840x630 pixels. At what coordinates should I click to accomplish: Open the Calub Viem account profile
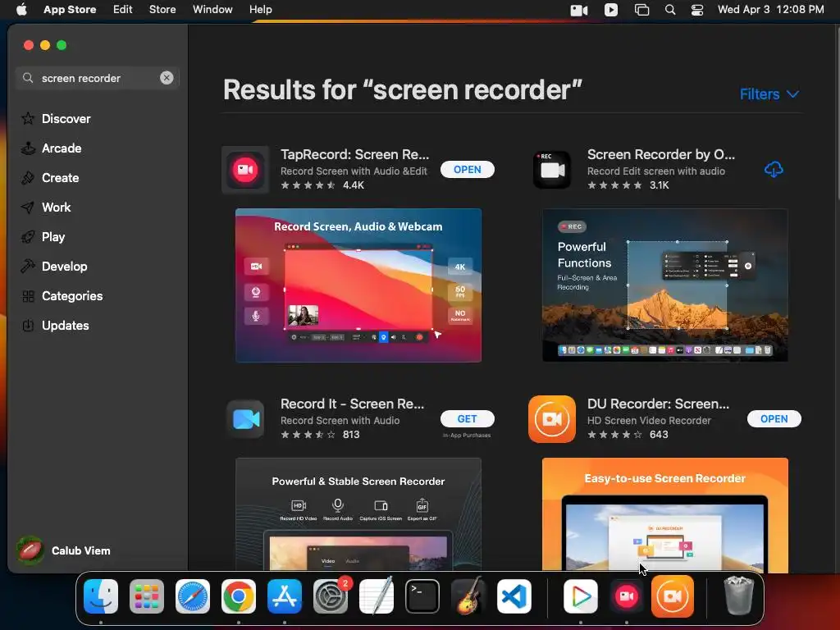[x=63, y=550]
